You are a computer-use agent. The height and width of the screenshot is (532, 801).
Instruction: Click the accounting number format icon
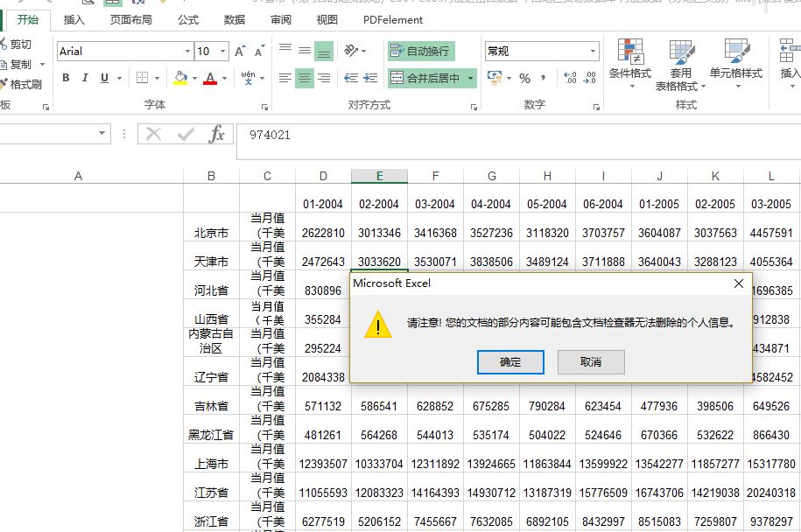pyautogui.click(x=495, y=78)
